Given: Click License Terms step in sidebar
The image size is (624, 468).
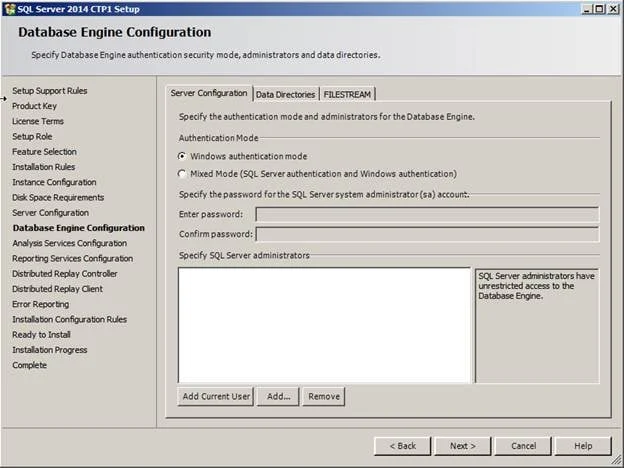Looking at the screenshot, I should click(x=38, y=121).
